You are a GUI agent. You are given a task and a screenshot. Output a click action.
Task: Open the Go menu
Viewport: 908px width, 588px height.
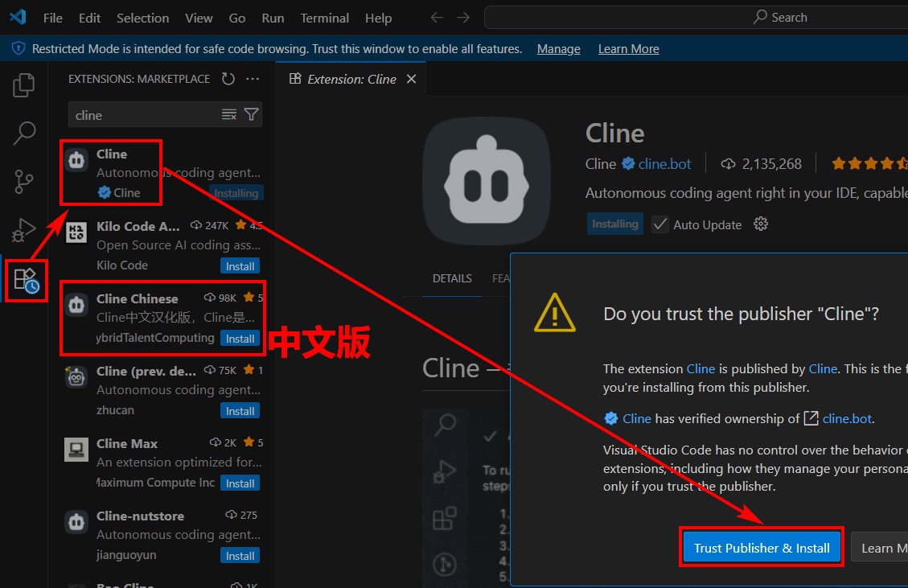coord(236,18)
